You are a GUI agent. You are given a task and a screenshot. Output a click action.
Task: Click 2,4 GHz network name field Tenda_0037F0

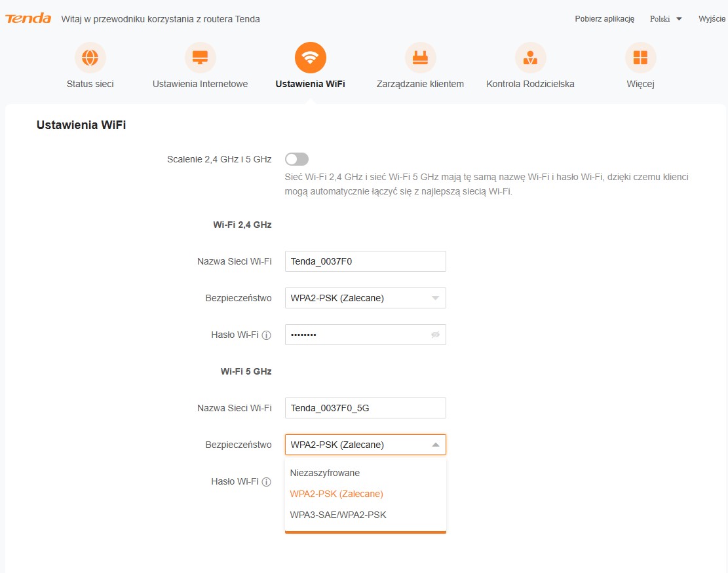point(366,261)
